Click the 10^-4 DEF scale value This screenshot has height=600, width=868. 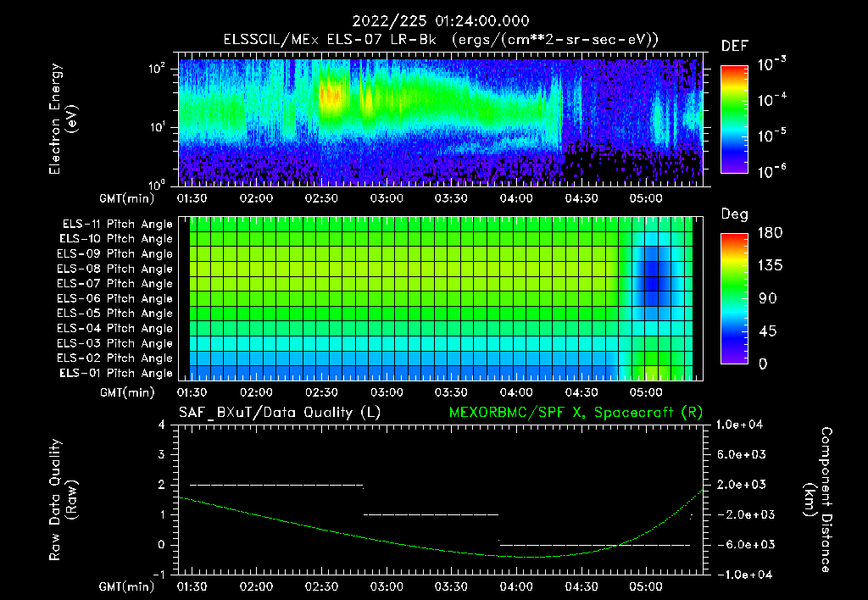tap(771, 100)
